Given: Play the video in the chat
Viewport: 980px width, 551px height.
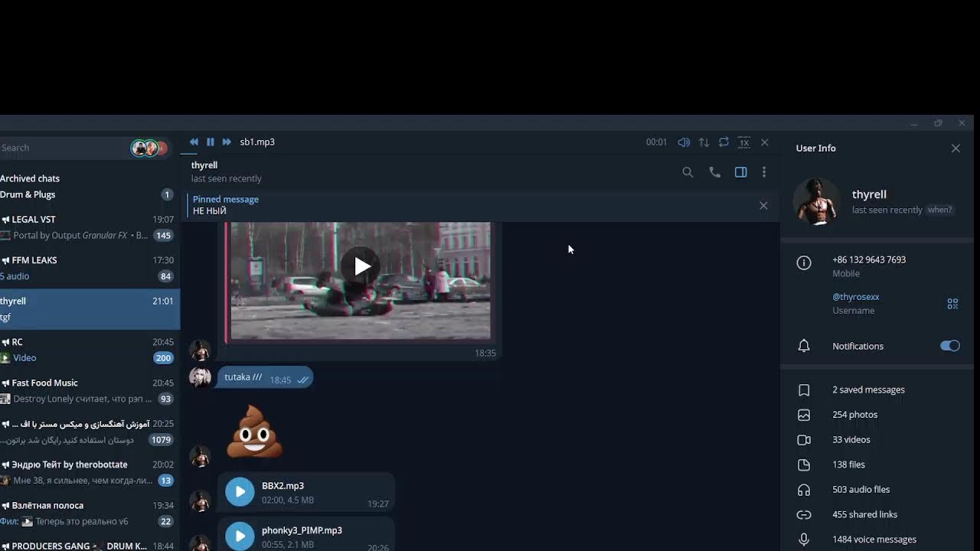Looking at the screenshot, I should [x=361, y=266].
